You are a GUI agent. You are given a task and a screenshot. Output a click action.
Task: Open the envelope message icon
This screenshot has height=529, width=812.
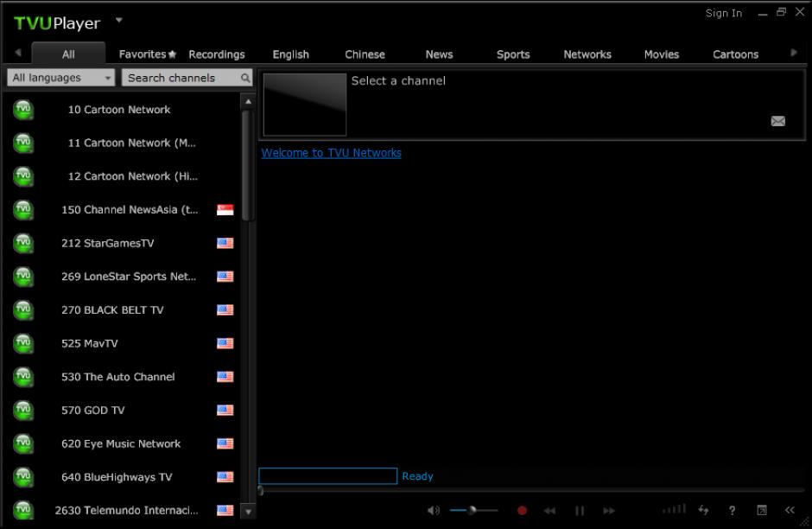point(777,121)
